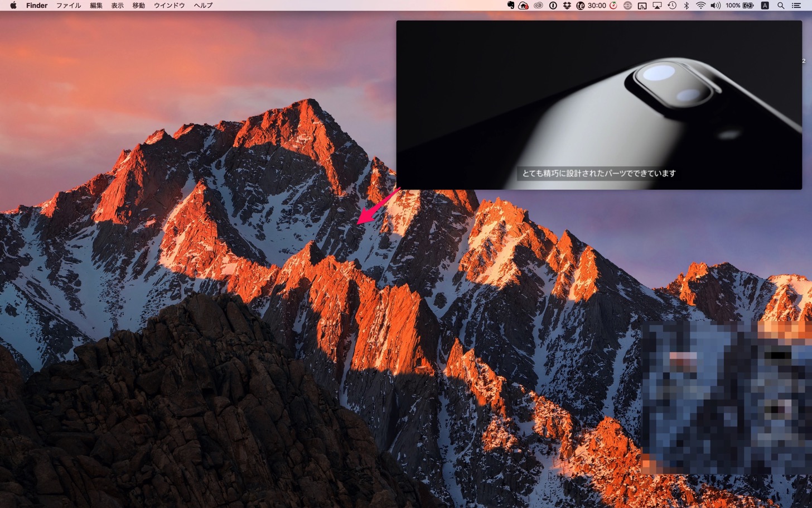Image resolution: width=812 pixels, height=508 pixels.
Task: Click the Creative Cloud status icon
Action: pos(538,6)
